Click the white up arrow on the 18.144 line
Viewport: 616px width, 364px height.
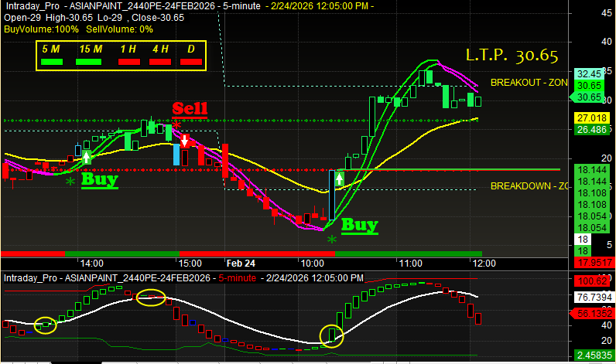click(x=340, y=179)
